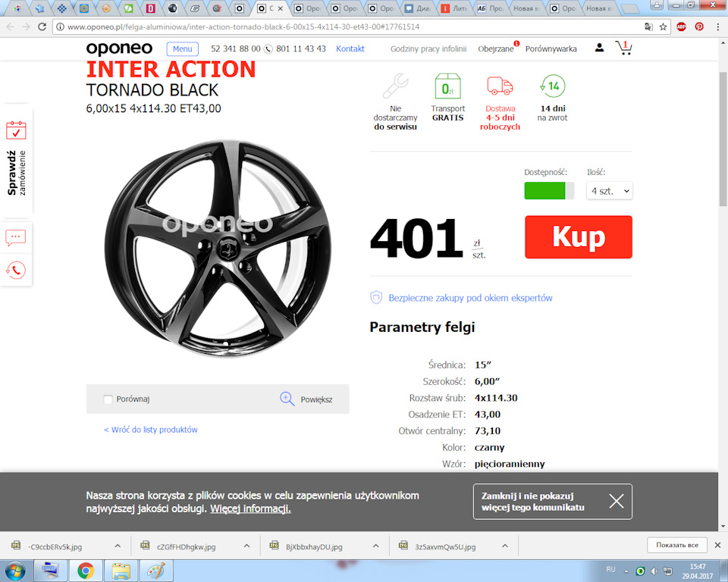Click 'Zamknij i nie pokazuj więcej' button
The width and height of the screenshot is (728, 582).
(x=553, y=502)
